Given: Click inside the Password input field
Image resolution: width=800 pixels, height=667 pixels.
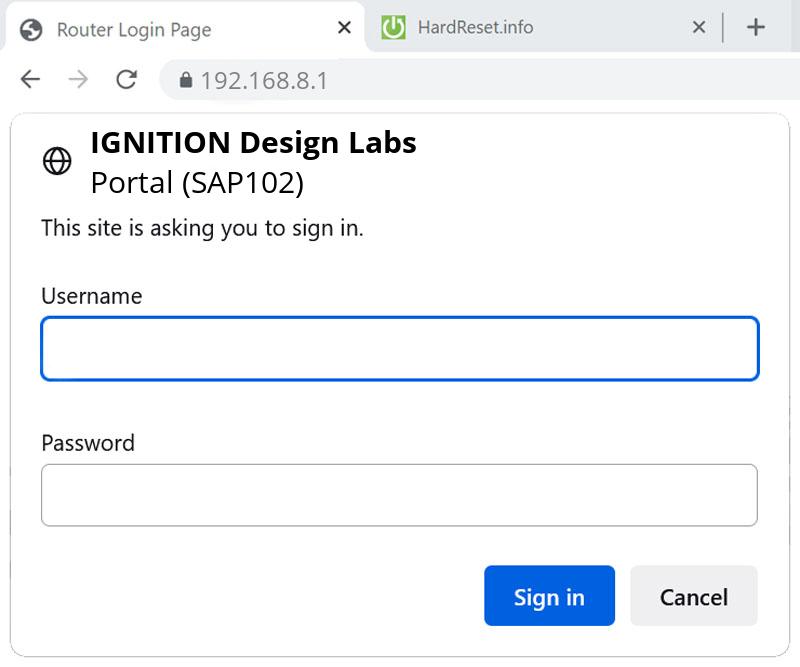Looking at the screenshot, I should tap(400, 495).
